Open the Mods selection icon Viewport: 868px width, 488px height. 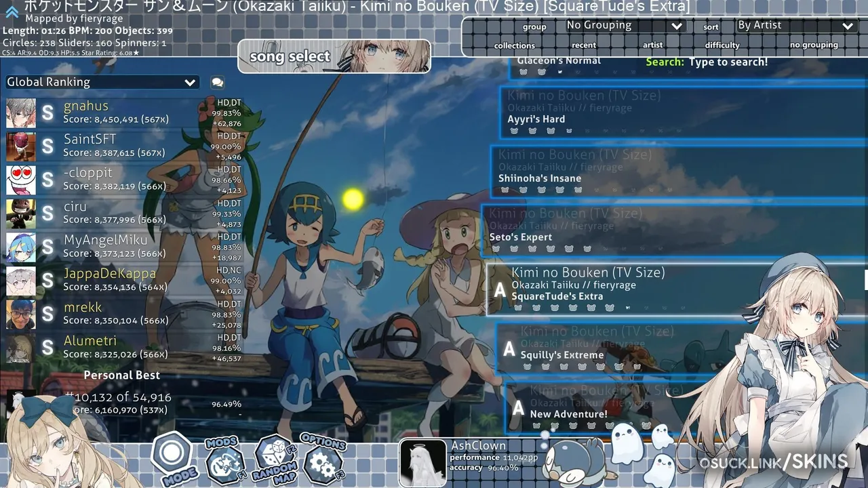click(x=224, y=460)
